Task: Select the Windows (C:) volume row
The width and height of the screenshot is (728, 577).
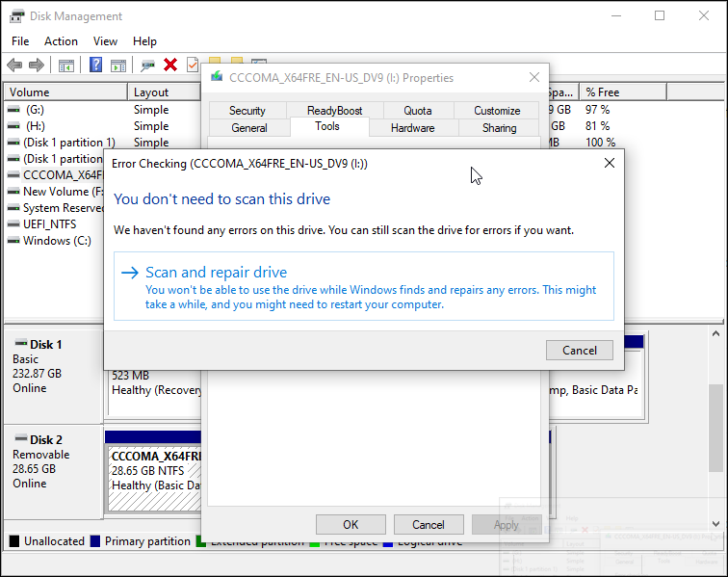Action: click(57, 241)
